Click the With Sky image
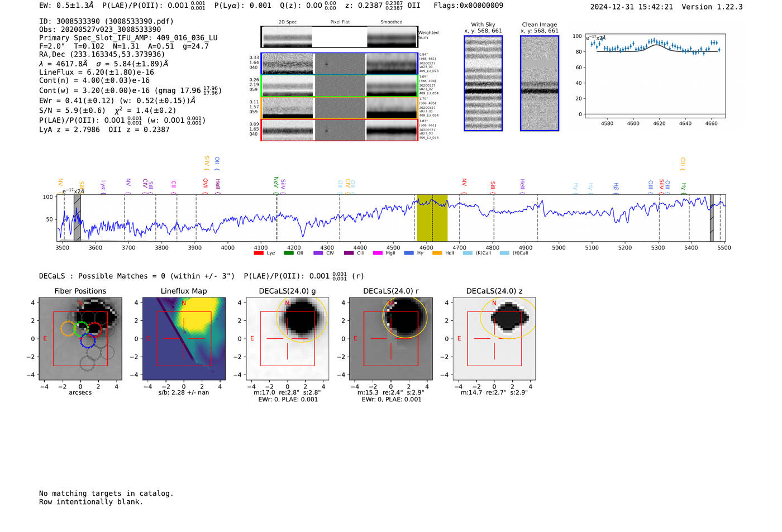This screenshot has height=532, width=782. pos(483,83)
